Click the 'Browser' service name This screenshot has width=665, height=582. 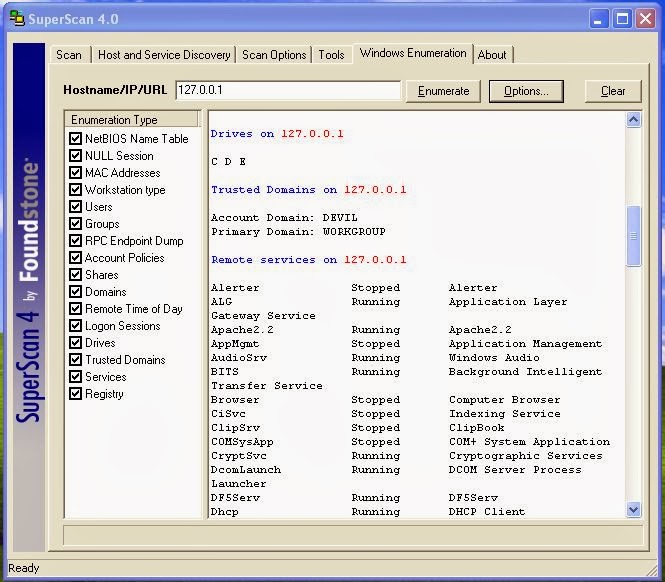point(235,400)
